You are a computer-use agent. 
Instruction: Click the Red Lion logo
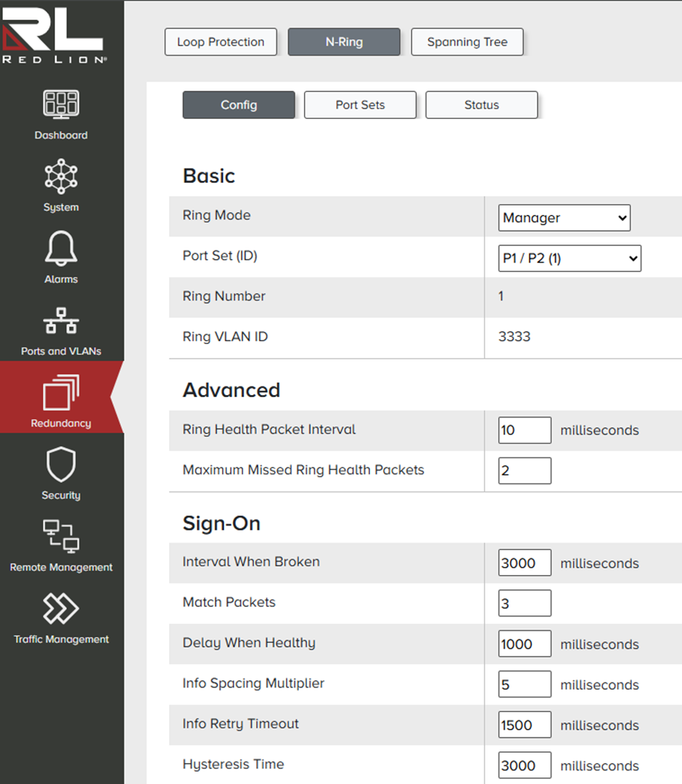(x=54, y=36)
